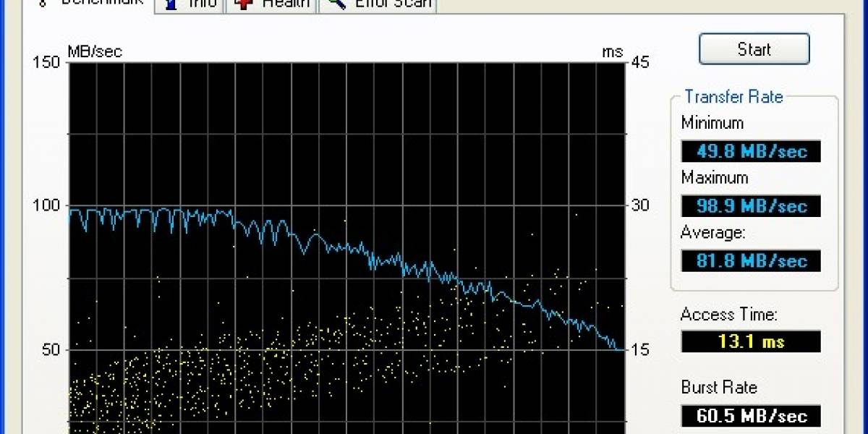
Task: Switch to the Health tab
Action: point(272,6)
